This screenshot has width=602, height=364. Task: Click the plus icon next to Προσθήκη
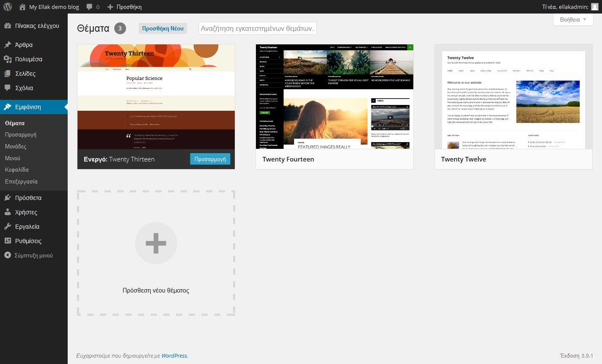110,7
